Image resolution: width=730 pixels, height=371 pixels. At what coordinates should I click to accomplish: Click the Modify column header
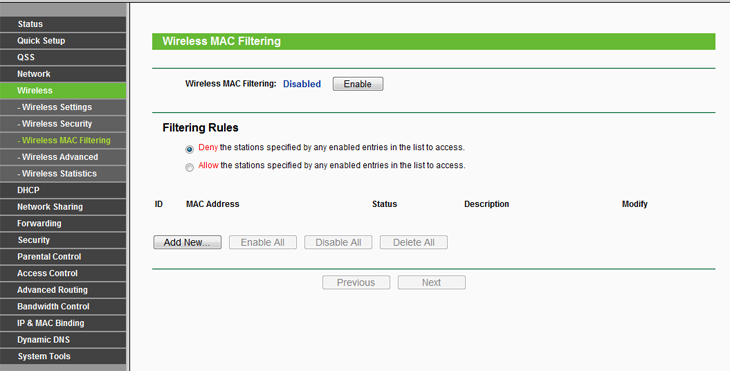pyautogui.click(x=635, y=204)
